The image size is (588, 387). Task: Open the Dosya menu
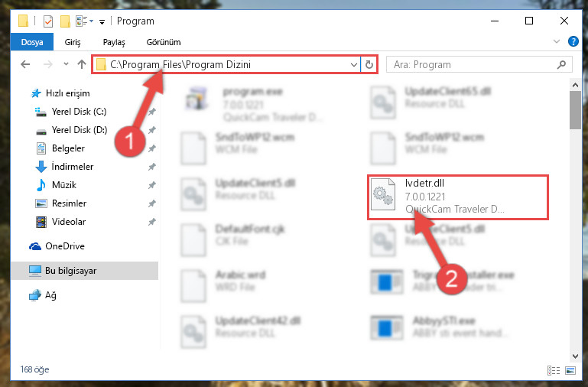(x=32, y=42)
